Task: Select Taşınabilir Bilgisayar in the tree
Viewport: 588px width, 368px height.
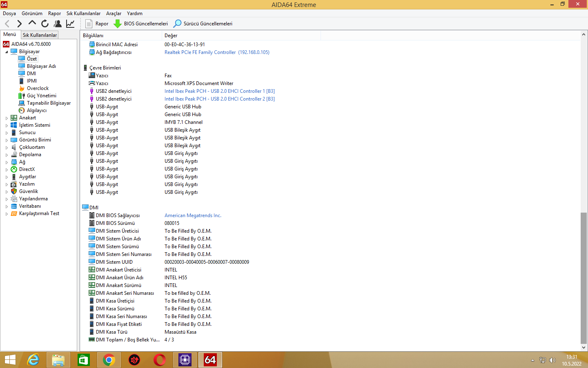Action: click(49, 103)
